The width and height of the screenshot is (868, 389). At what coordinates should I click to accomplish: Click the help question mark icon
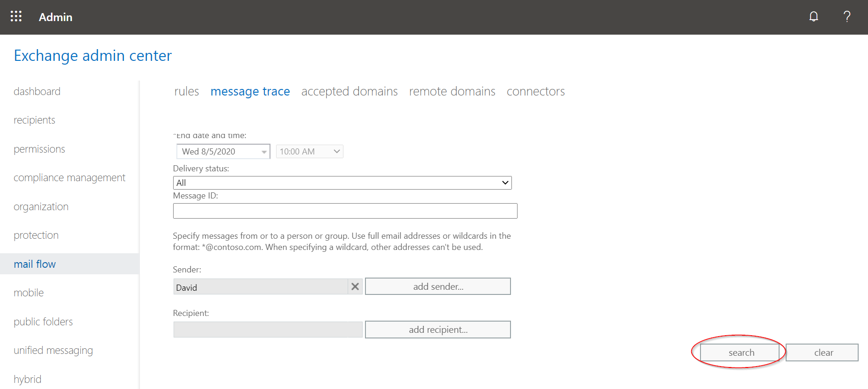tap(846, 17)
